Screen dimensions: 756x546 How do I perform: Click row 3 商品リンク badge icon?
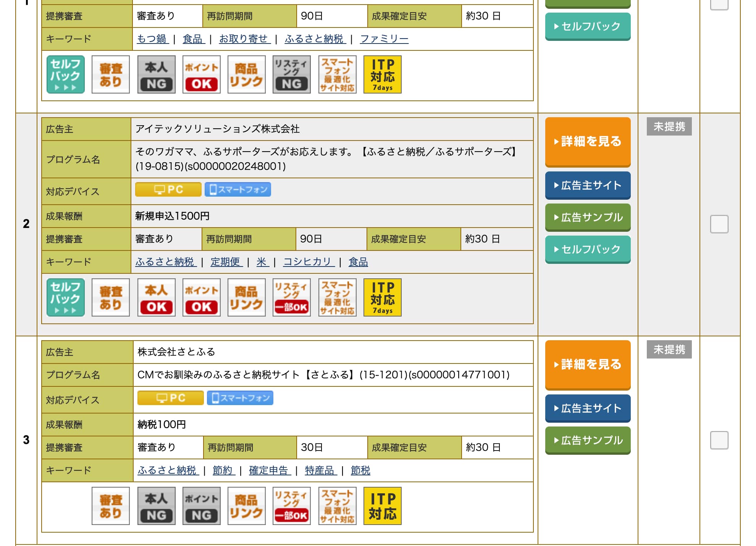pyautogui.click(x=246, y=506)
